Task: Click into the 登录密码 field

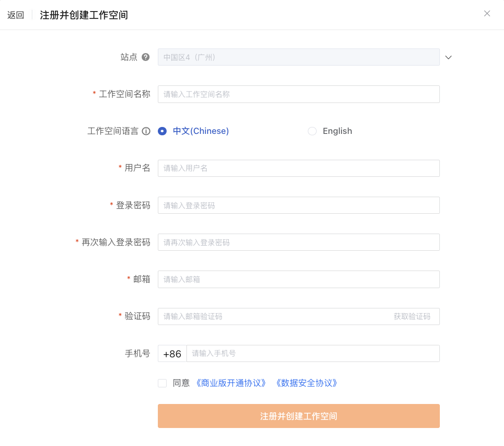Action: click(x=299, y=205)
